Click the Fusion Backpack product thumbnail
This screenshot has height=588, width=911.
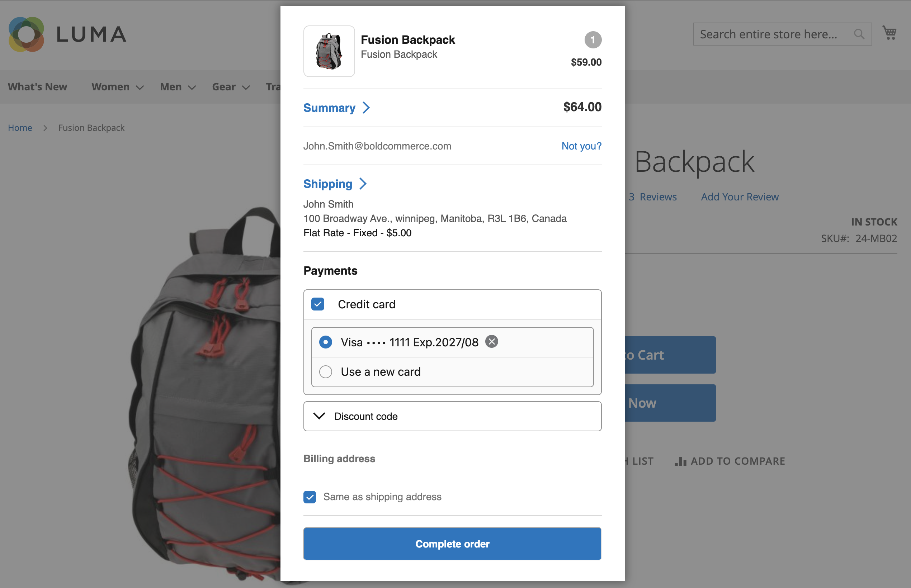pos(329,51)
